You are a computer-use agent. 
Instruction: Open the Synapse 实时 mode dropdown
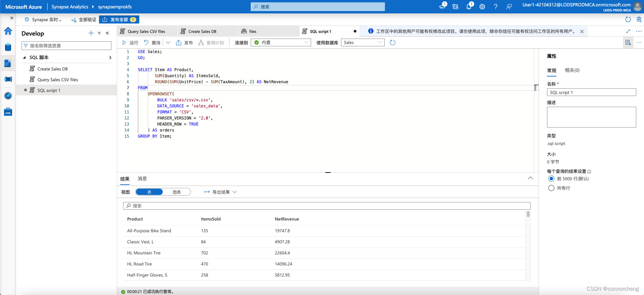point(43,19)
